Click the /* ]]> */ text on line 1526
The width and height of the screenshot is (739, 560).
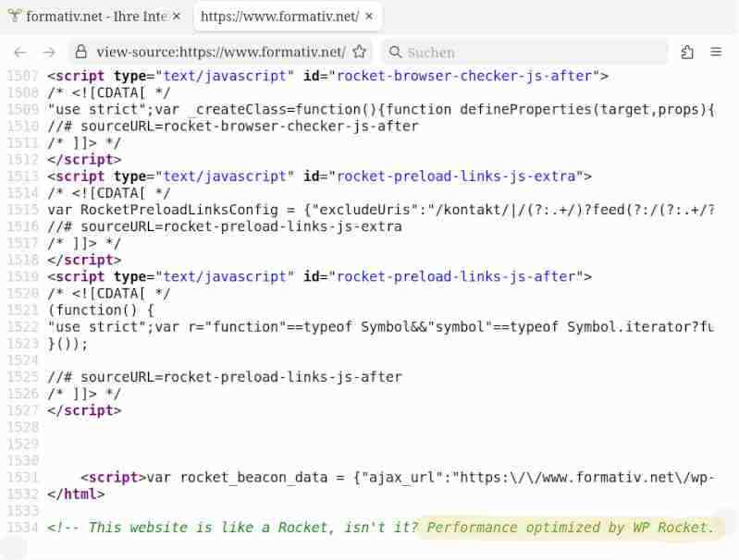(x=84, y=394)
